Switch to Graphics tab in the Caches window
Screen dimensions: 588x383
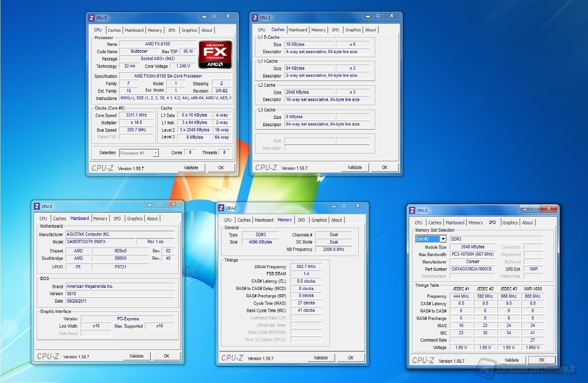[353, 30]
